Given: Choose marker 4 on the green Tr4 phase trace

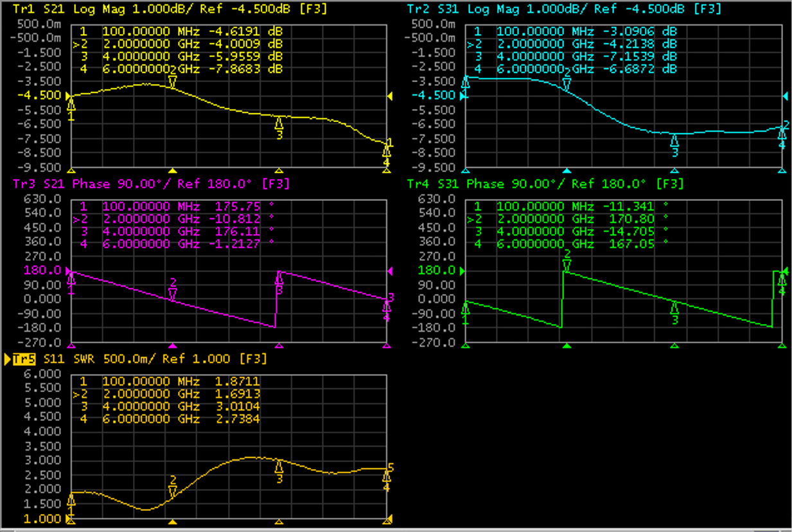Looking at the screenshot, I should point(782,284).
